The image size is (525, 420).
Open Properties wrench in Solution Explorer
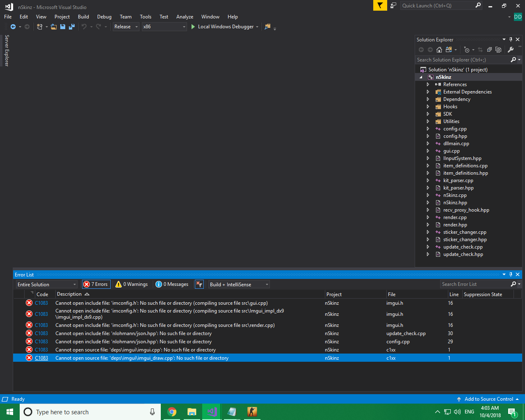(511, 50)
